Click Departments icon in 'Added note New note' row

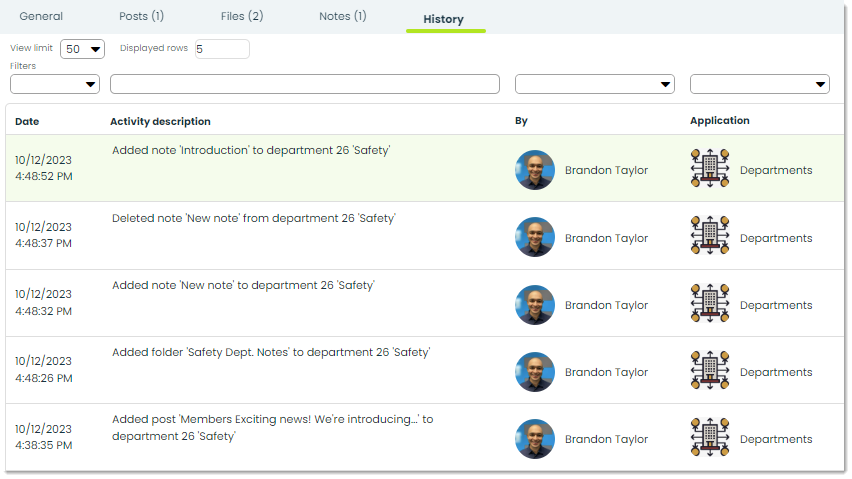click(x=710, y=303)
